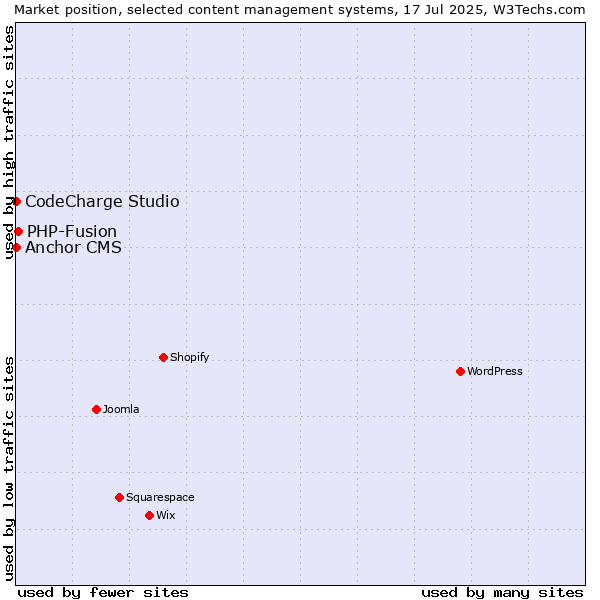600x600 pixels.
Task: Click the red Squarespace data point
Action: [x=119, y=497]
